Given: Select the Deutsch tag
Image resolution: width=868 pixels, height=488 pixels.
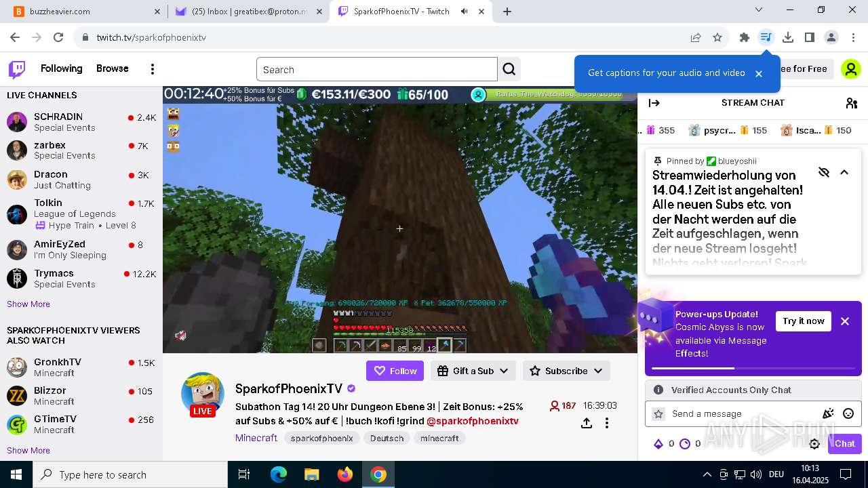Looking at the screenshot, I should [x=387, y=439].
